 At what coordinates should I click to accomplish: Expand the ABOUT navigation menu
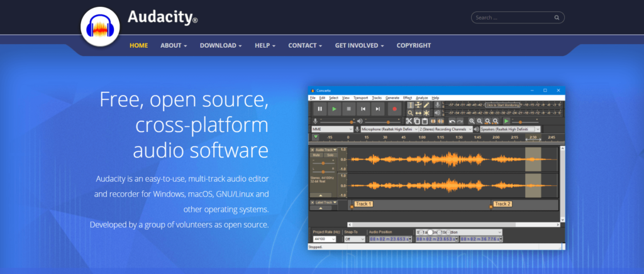174,45
